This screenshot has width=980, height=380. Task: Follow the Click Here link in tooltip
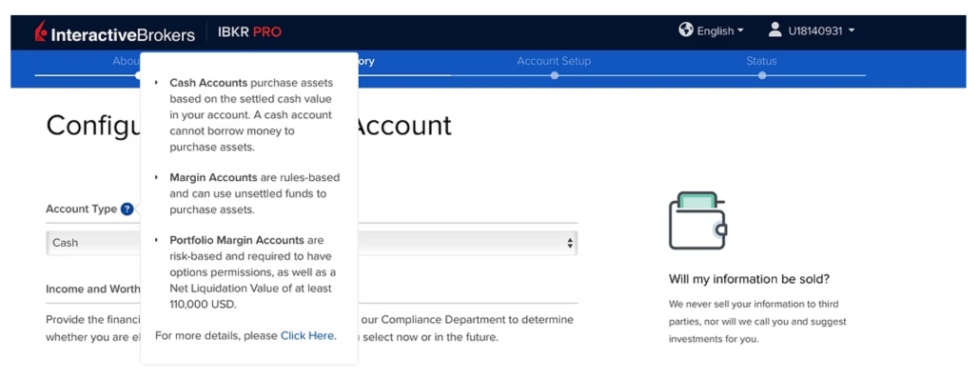coord(307,335)
